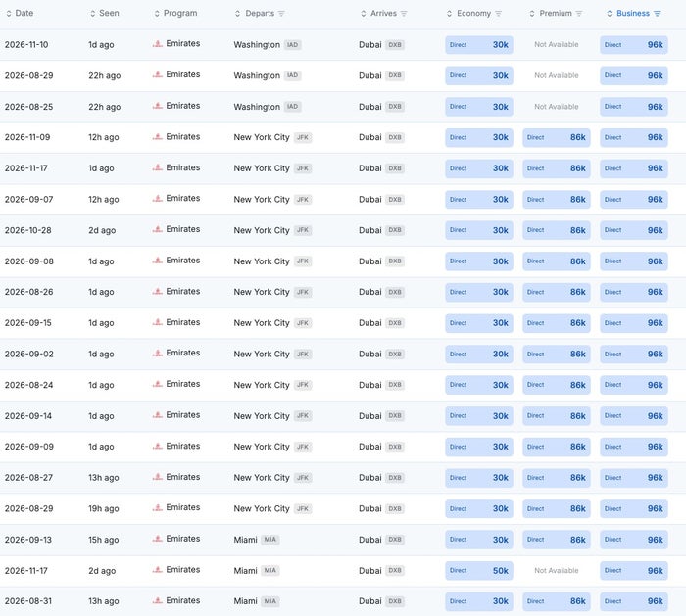
Task: Select Premium 86k fare for 2026-09-09
Action: [557, 447]
